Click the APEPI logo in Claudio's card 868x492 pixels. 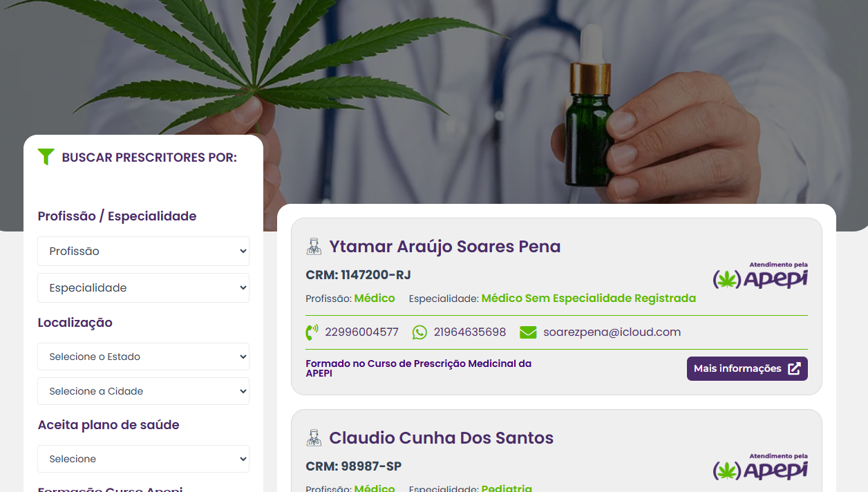point(760,466)
